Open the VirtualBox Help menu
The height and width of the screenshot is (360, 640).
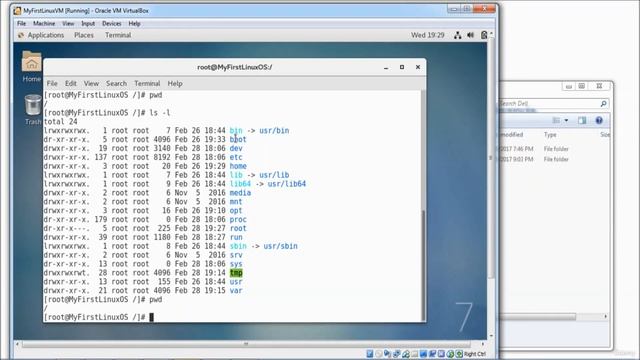click(x=134, y=24)
